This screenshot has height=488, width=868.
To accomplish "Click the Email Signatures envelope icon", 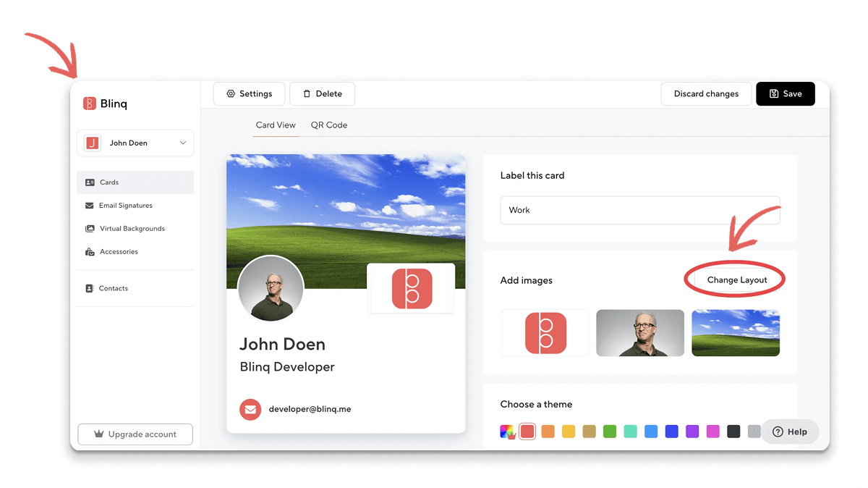I will pyautogui.click(x=90, y=206).
